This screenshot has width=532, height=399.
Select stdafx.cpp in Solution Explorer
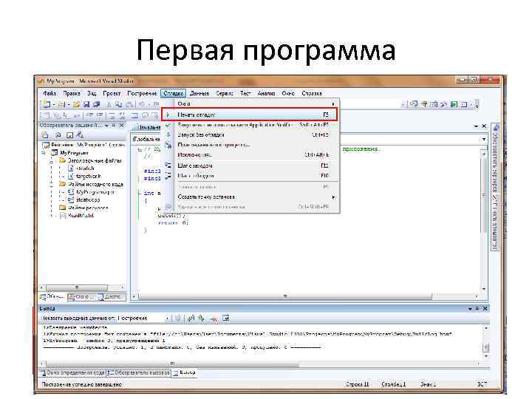tap(88, 199)
